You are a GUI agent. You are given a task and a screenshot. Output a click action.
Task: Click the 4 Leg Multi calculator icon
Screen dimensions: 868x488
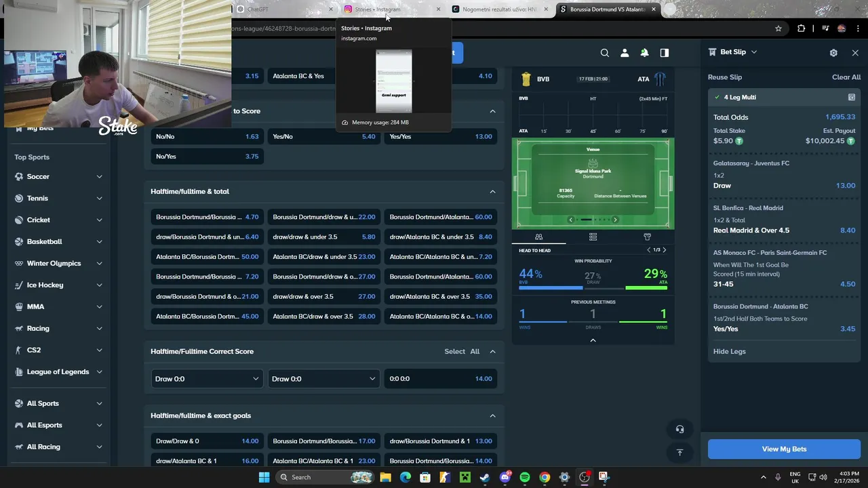point(852,97)
